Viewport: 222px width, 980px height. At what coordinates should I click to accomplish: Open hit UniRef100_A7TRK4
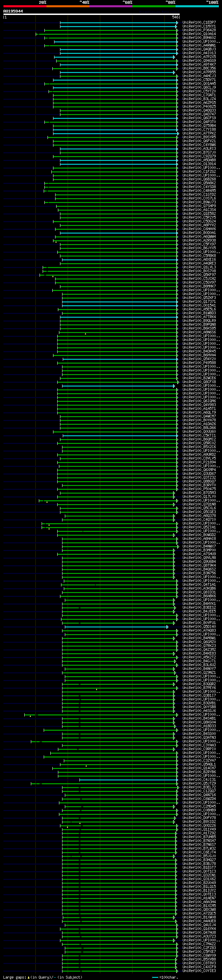pyautogui.click(x=199, y=317)
